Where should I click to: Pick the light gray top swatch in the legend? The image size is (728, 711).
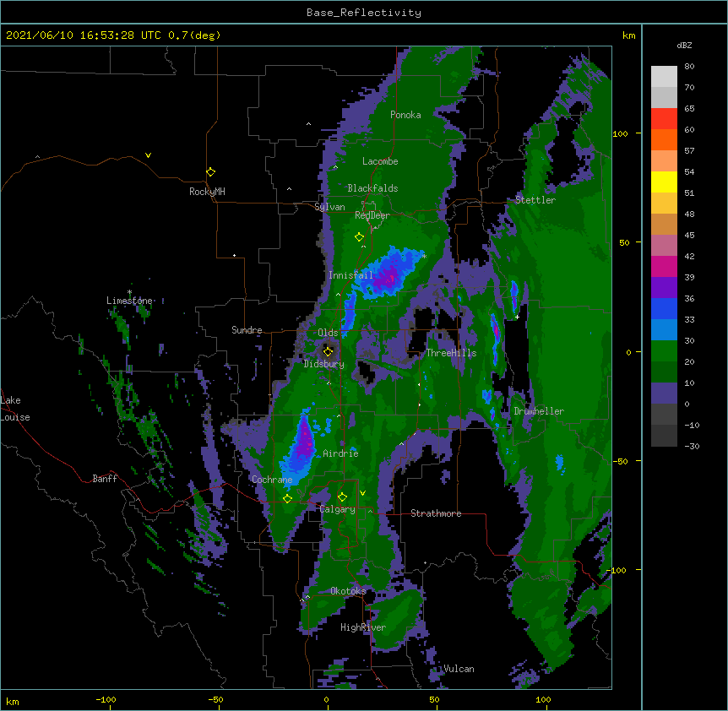(664, 76)
